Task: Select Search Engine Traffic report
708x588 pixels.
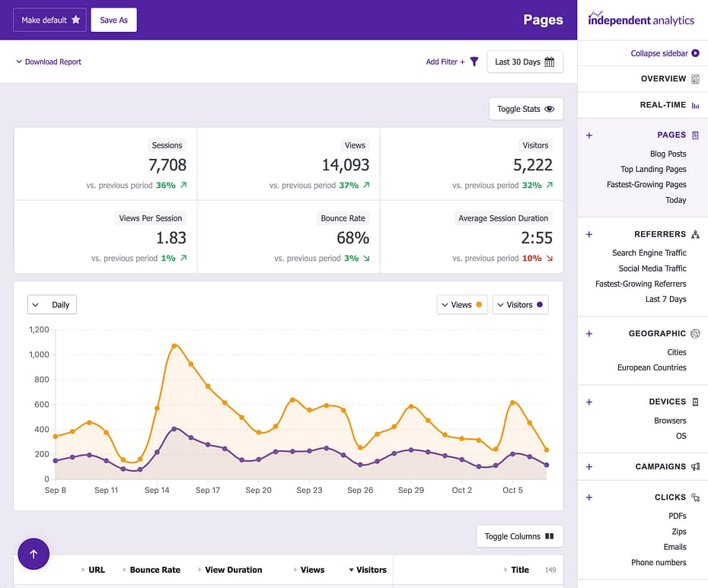Action: pos(649,253)
